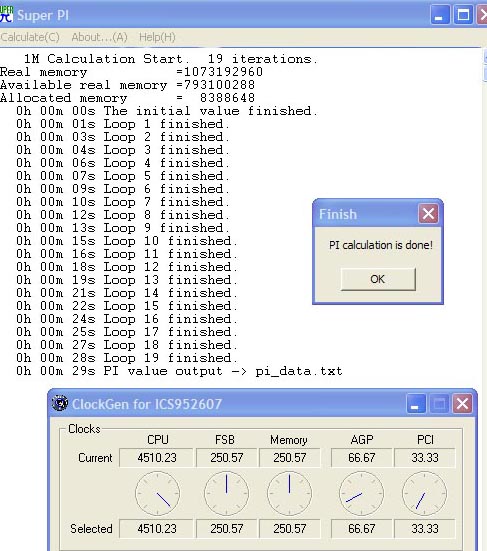
Task: Click the Selected AGP value 66.67 field
Action: [362, 529]
